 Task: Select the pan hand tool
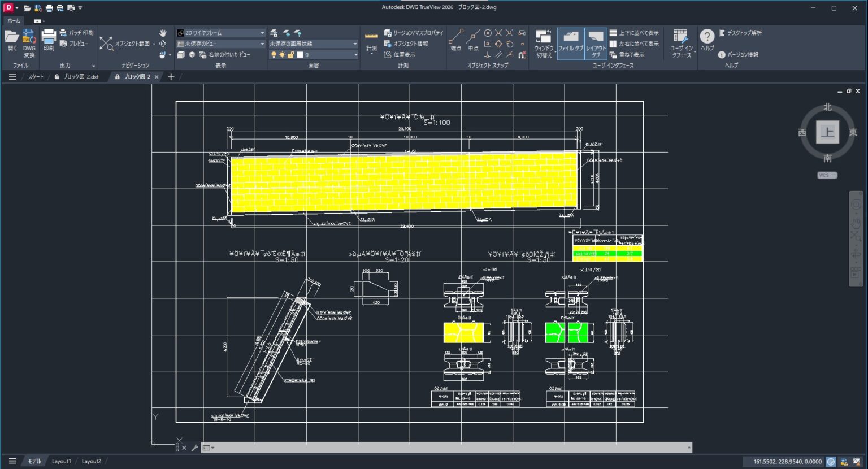[163, 33]
